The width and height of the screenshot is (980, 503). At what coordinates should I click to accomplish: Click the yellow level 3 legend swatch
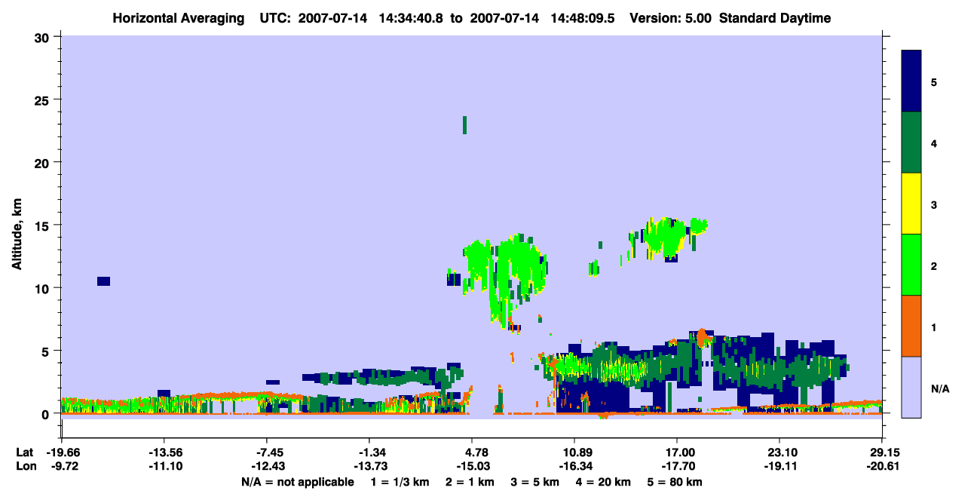click(x=912, y=204)
